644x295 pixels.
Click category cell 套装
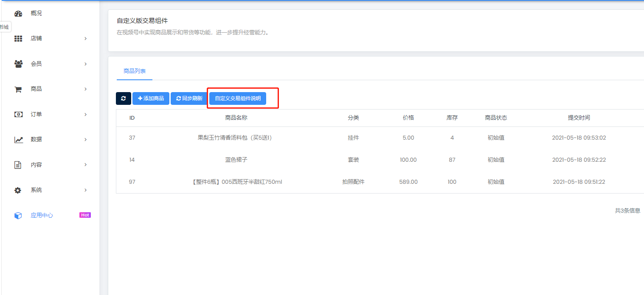coord(353,160)
